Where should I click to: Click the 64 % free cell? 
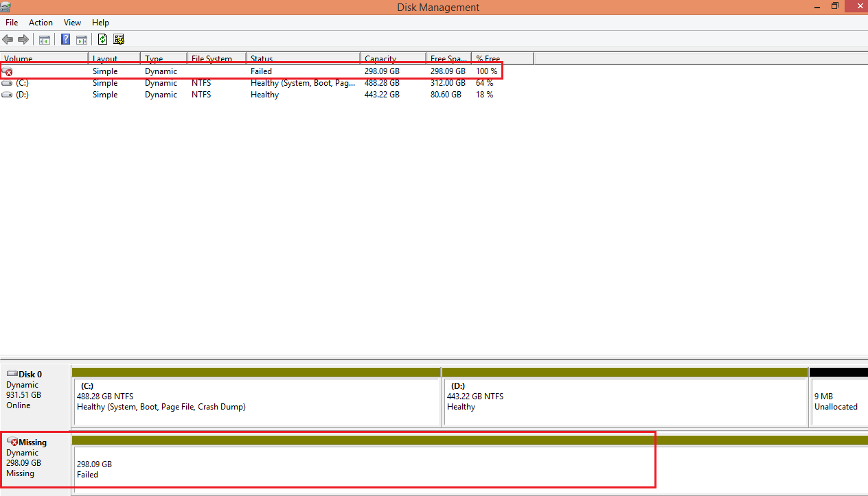[484, 83]
